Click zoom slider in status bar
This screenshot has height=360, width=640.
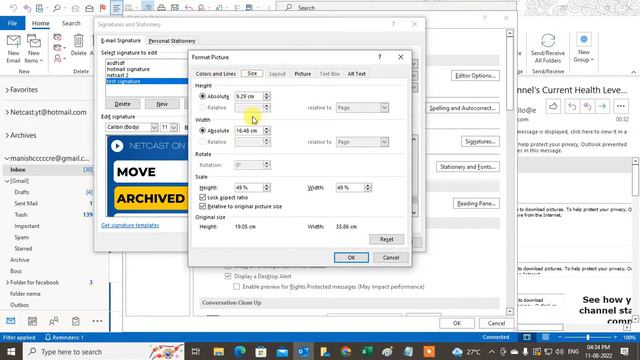(x=587, y=337)
